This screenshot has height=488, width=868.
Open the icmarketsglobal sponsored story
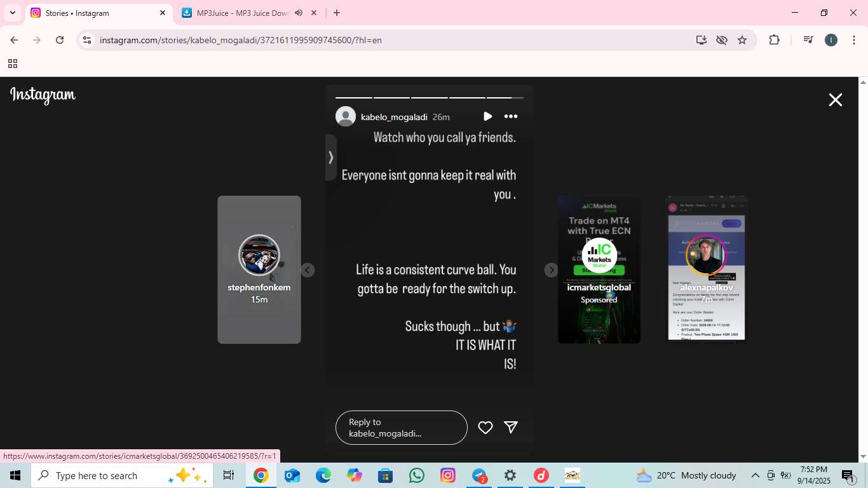[599, 269]
